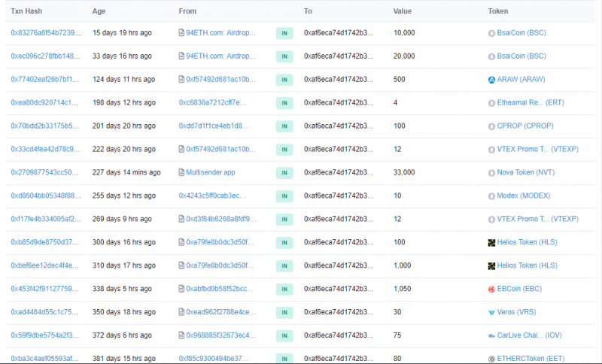Open the CPROP (CPROP) token link
602x364 pixels.
tap(525, 126)
